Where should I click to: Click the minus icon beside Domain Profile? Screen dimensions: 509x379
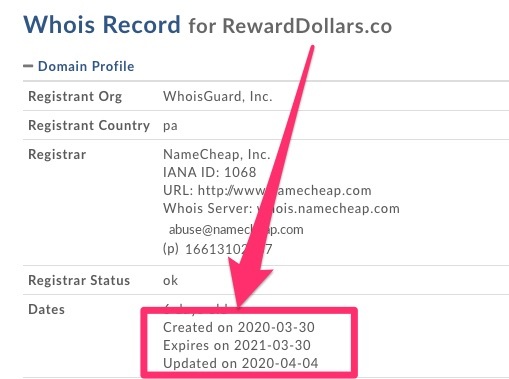[x=28, y=66]
